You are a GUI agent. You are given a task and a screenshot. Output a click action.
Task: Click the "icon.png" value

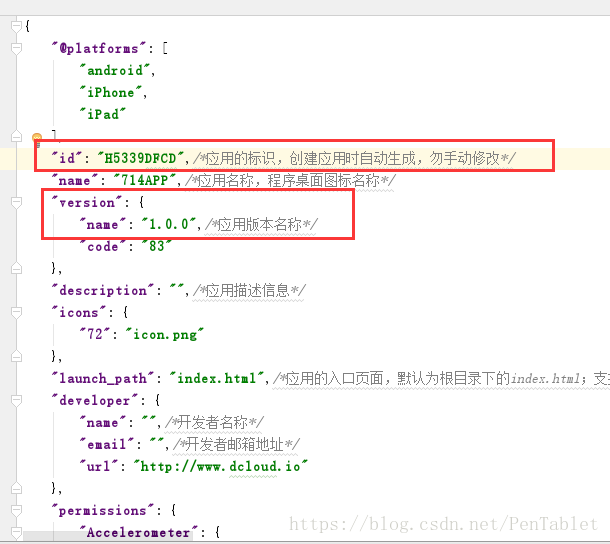pyautogui.click(x=165, y=334)
